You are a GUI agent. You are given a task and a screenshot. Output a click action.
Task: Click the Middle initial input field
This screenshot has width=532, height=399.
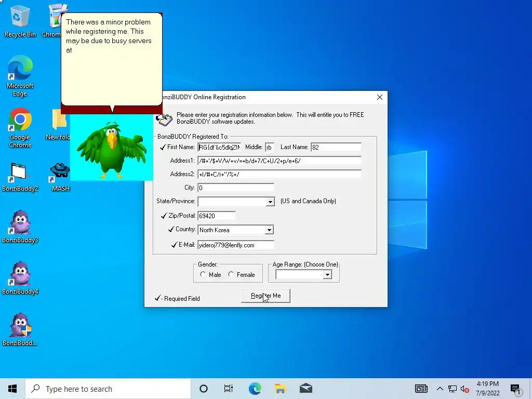pyautogui.click(x=270, y=147)
